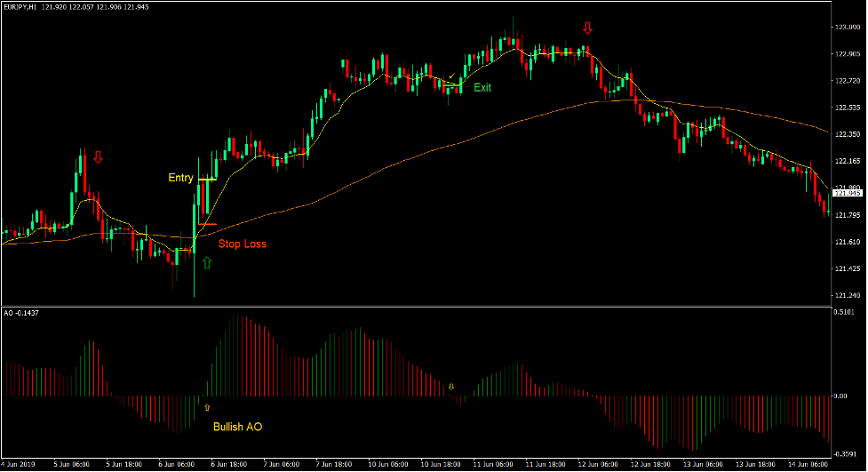Select the yellow down arrow in the AO panel
Image resolution: width=868 pixels, height=472 pixels.
coord(450,387)
